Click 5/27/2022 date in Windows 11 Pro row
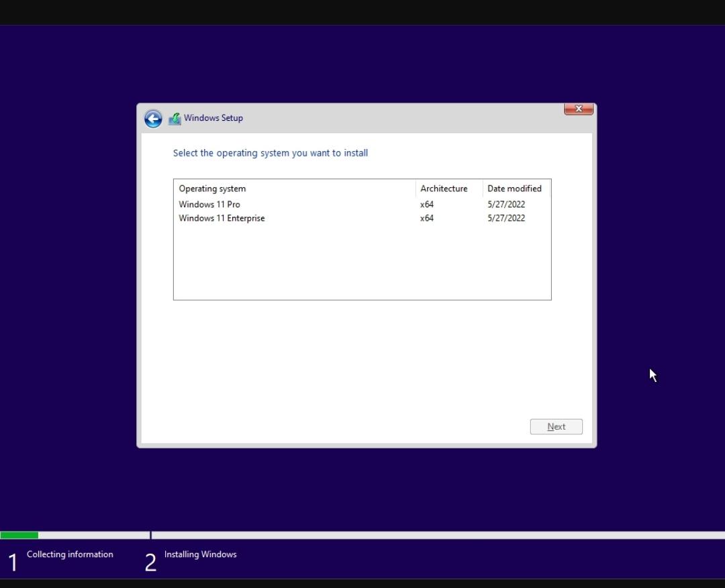 coord(506,204)
